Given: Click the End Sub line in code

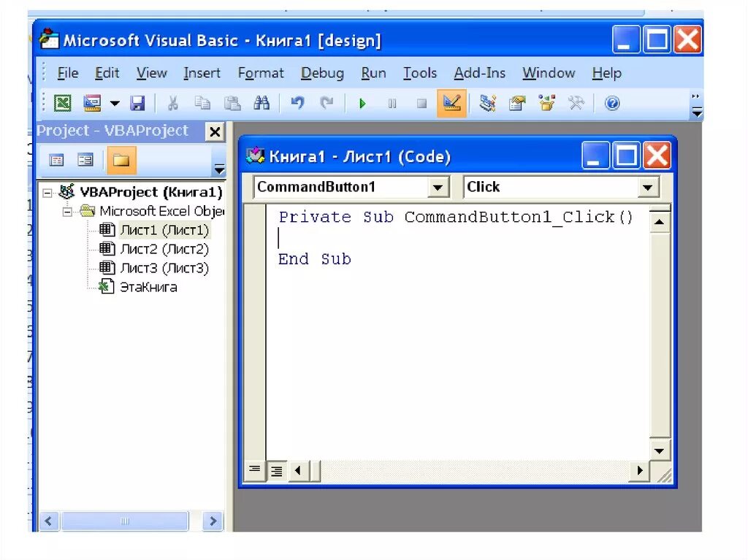Looking at the screenshot, I should coord(315,259).
